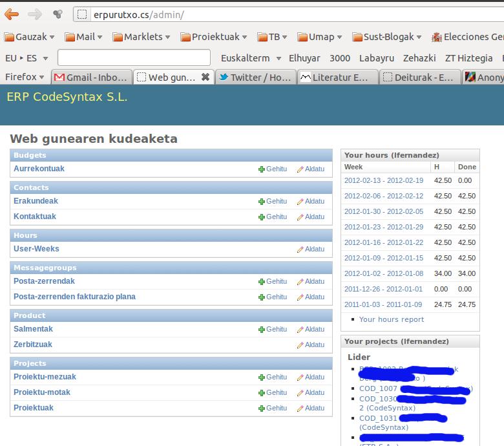Viewport: 504px width, 446px height.
Task: Open the Posta-zerrendak link
Action: [44, 281]
